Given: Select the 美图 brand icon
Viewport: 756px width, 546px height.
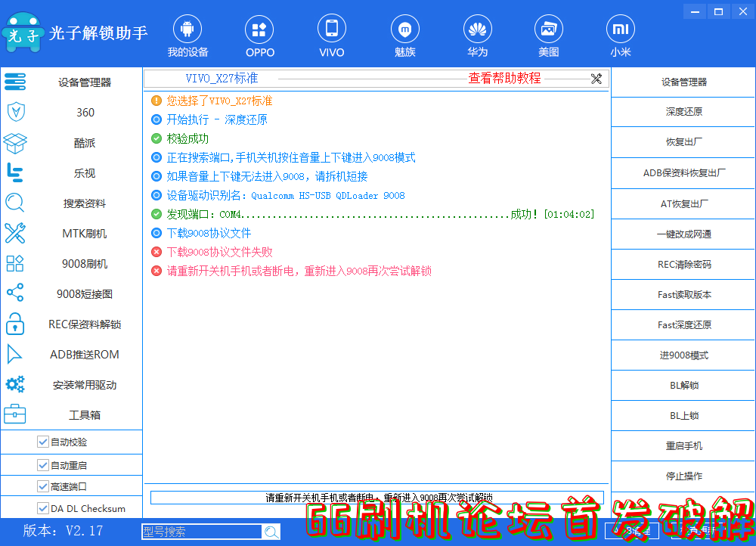Looking at the screenshot, I should pos(549,29).
